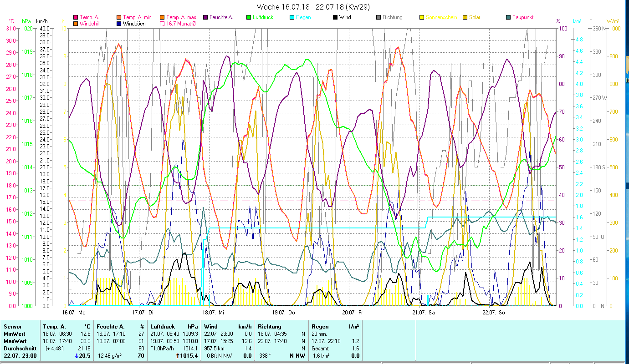Select the blue Windböen legend swatch

pyautogui.click(x=119, y=23)
